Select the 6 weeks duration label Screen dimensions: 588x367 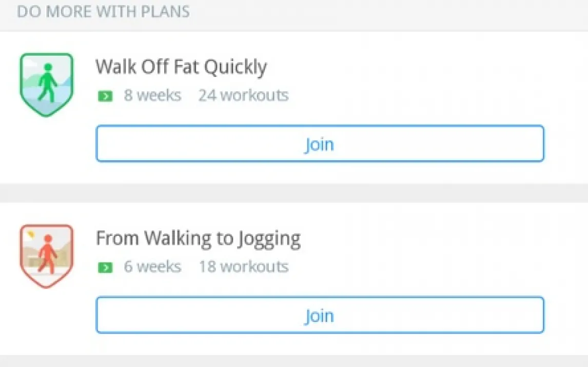tap(152, 267)
